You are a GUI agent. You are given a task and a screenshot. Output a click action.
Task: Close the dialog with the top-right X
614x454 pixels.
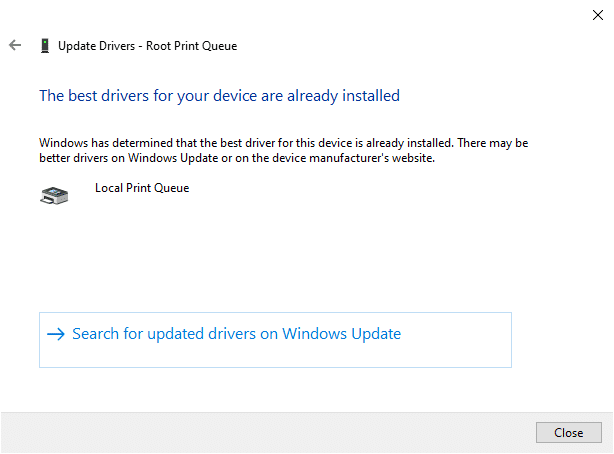[x=596, y=15]
